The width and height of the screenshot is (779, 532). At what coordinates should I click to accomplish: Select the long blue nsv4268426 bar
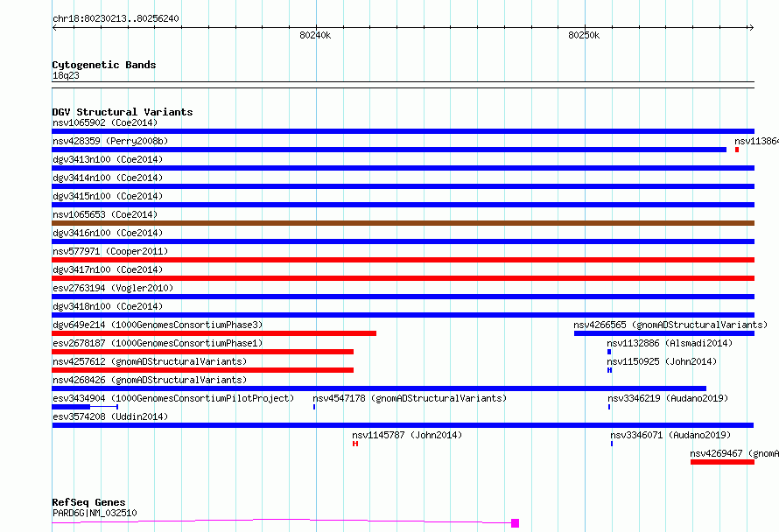pos(379,388)
